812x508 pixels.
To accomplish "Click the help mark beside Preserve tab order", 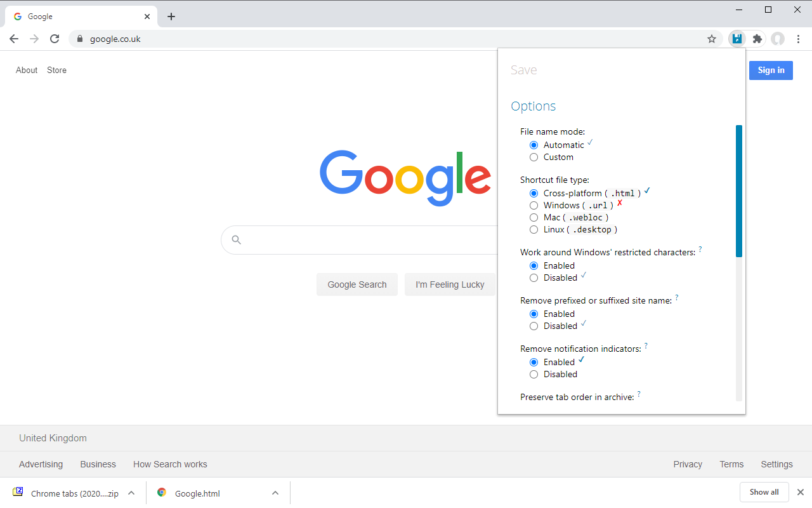I will 639,394.
